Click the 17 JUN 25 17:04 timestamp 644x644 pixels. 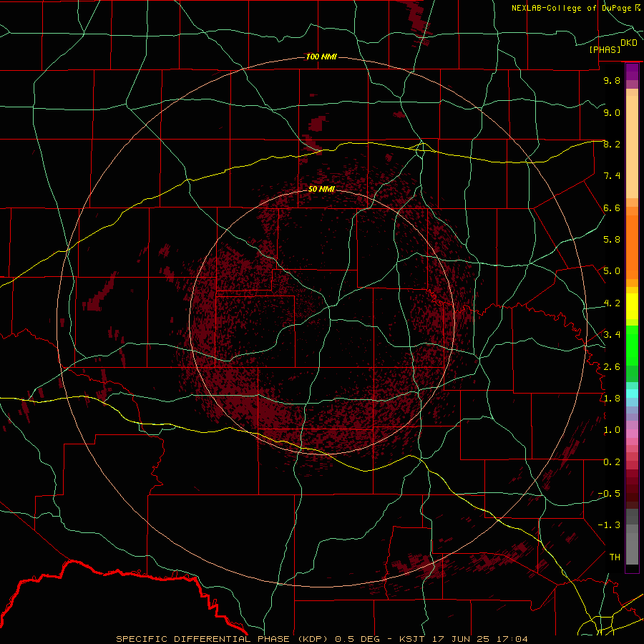(x=479, y=639)
